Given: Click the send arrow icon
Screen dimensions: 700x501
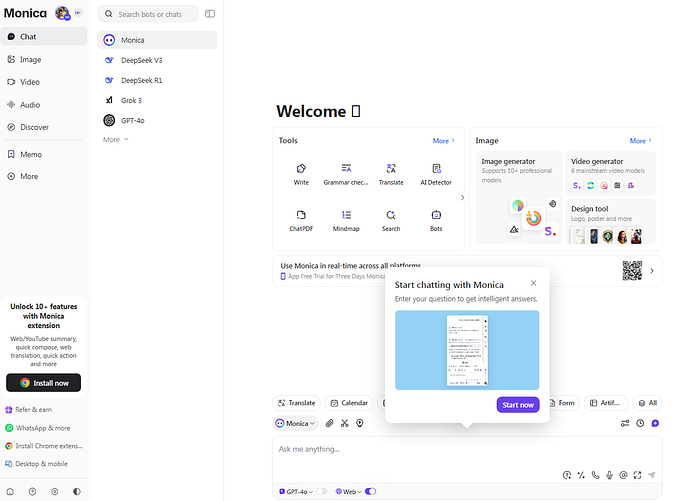Looking at the screenshot, I should 652,475.
